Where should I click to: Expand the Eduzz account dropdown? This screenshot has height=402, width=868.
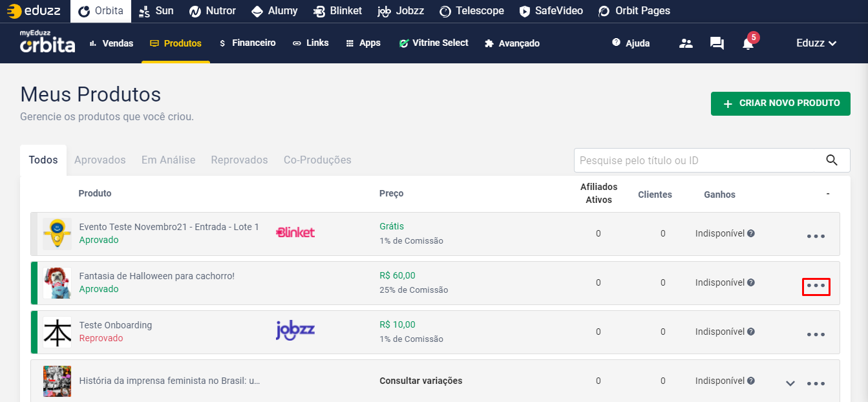point(817,43)
